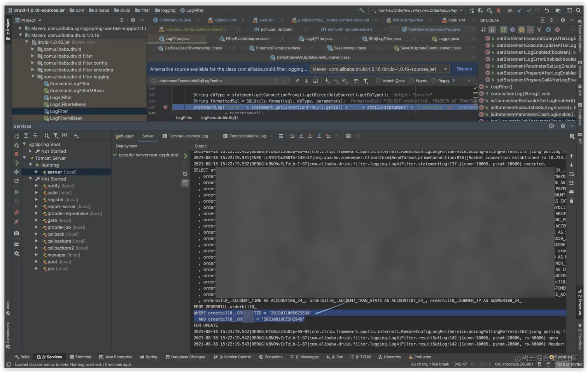Go to next search occurrence arrow
588x373 pixels.
point(307,81)
